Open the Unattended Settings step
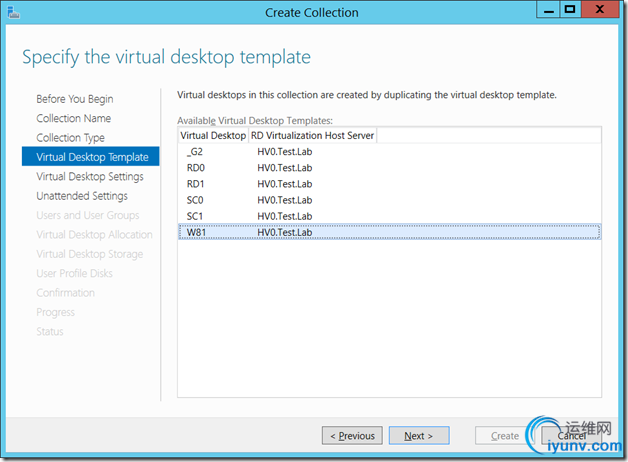Screen dimensions: 628x462 pos(82,196)
